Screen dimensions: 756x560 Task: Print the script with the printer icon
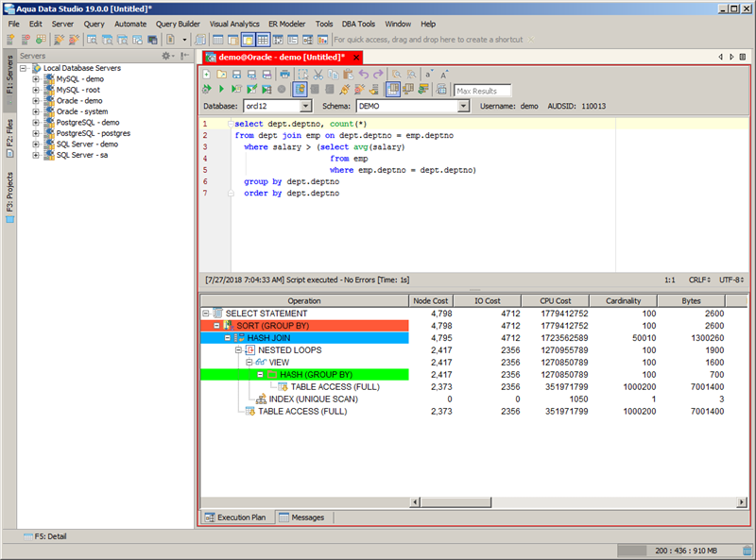click(x=285, y=75)
